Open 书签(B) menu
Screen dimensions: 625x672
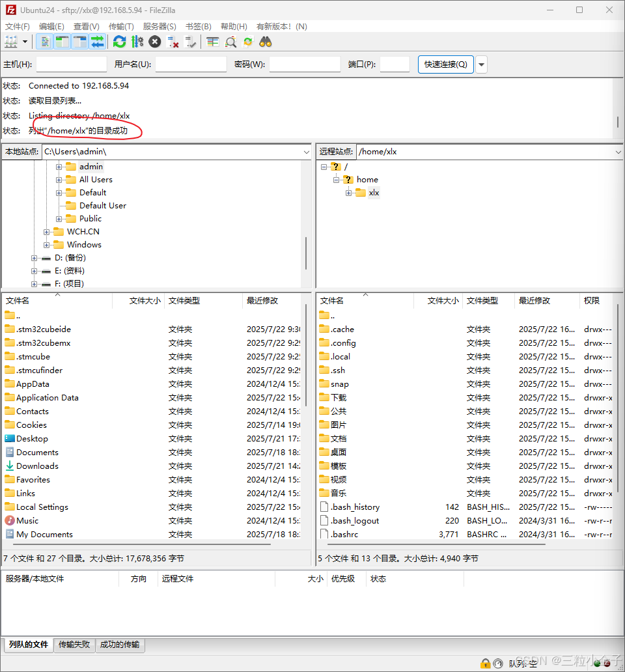(199, 27)
